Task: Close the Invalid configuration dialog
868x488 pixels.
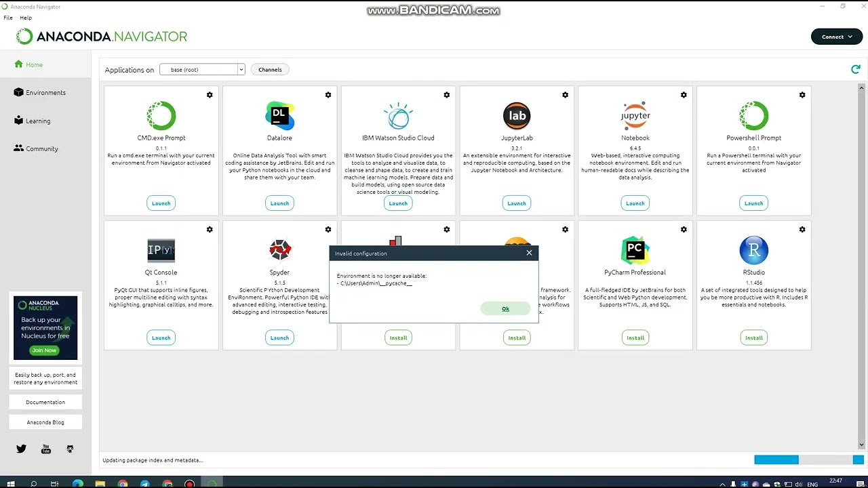Action: click(529, 253)
